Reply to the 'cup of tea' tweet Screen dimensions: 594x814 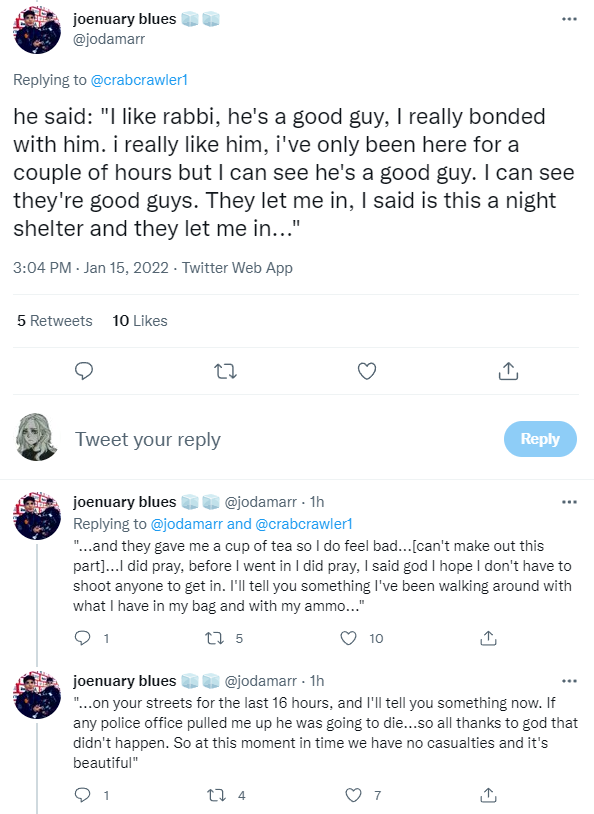83,638
